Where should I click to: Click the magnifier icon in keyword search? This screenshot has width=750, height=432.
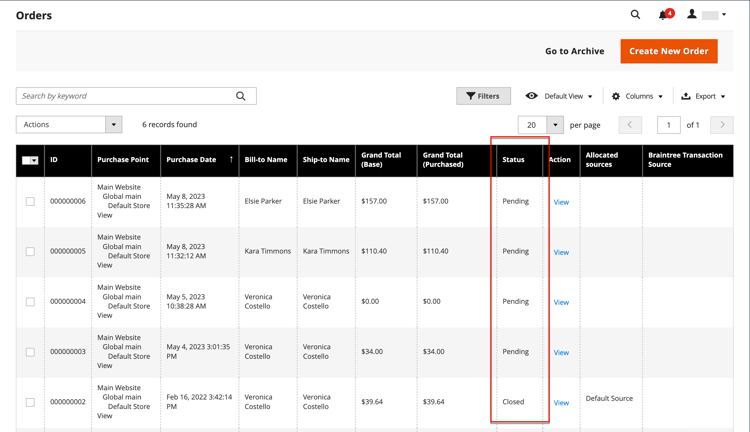[x=241, y=96]
